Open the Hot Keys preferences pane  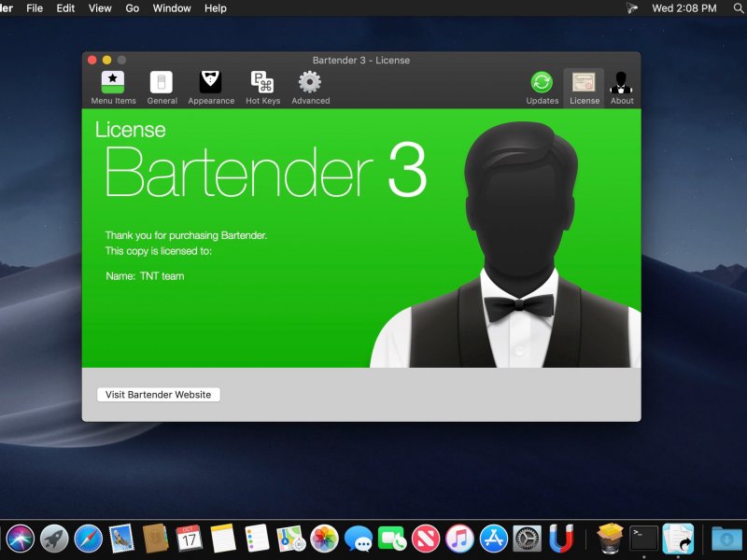point(263,88)
